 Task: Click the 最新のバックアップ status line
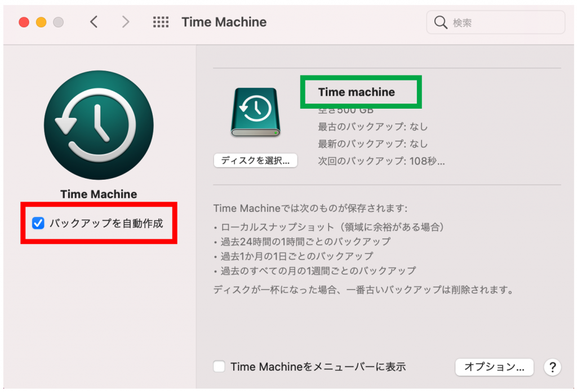(372, 144)
